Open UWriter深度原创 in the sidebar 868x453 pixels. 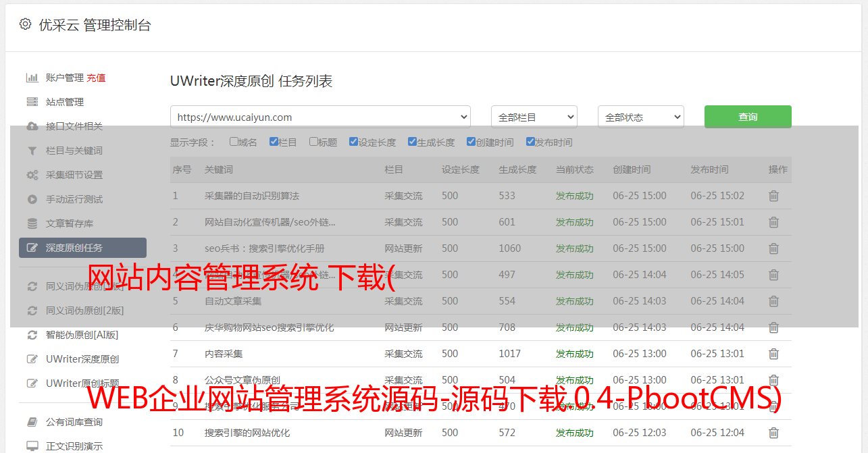click(x=82, y=359)
